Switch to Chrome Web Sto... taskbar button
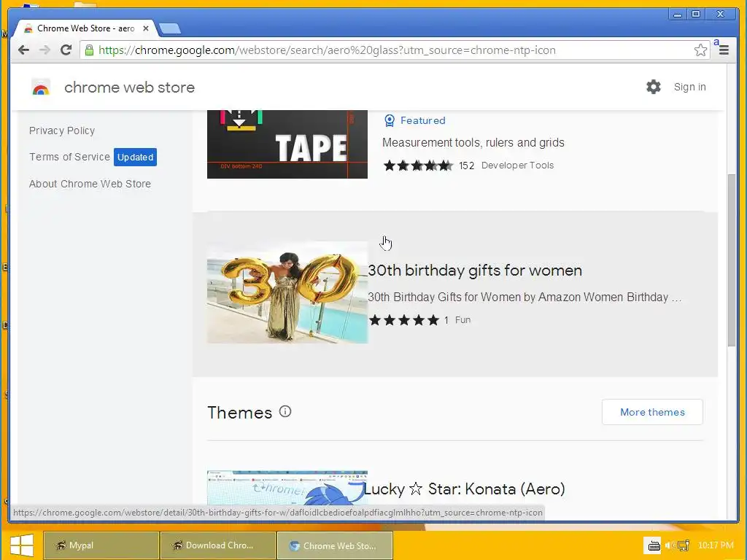 [x=335, y=545]
